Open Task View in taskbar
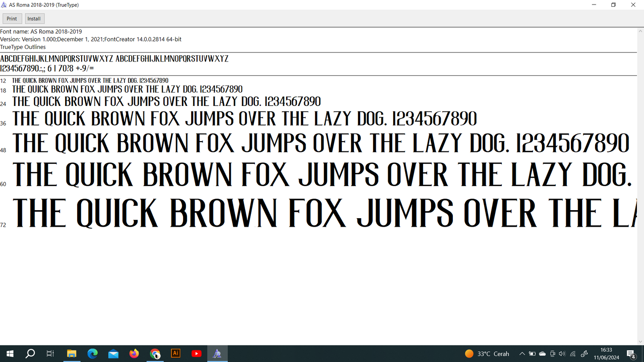This screenshot has height=362, width=644. 50,354
